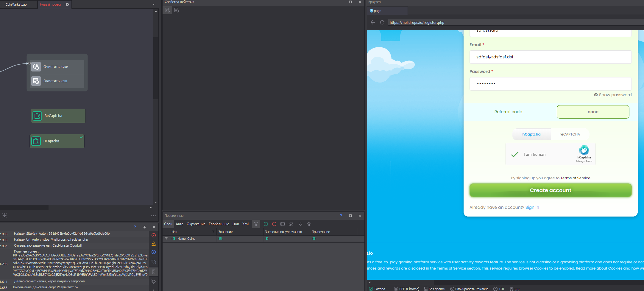The image size is (644, 291).
Task: Click the Email input field
Action: tap(550, 57)
